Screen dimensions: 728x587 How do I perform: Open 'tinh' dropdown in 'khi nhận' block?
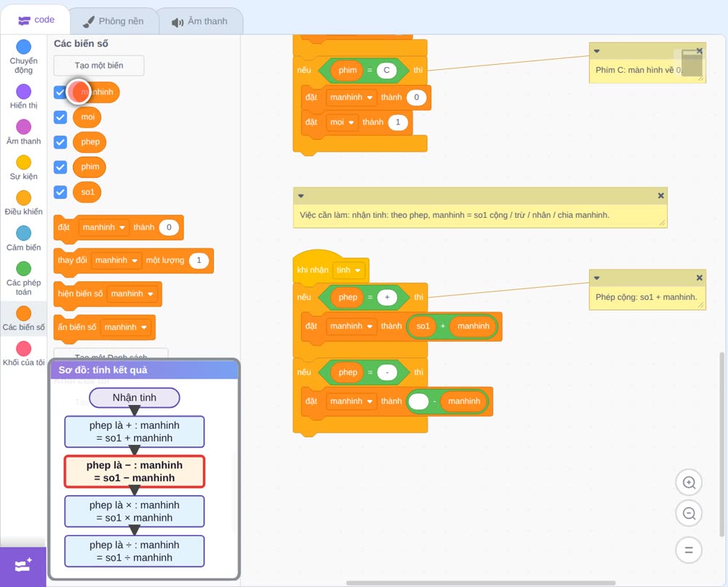(x=349, y=269)
